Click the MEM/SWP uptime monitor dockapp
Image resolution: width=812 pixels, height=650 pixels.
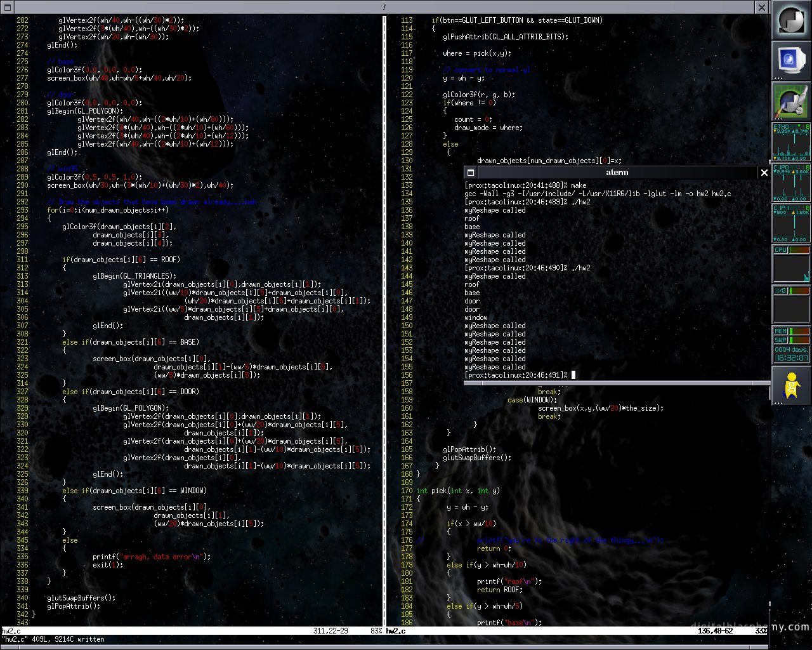(x=791, y=345)
